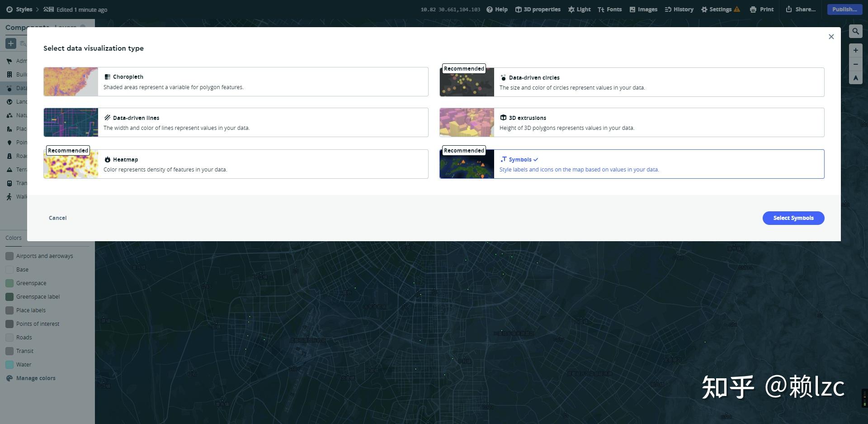Image resolution: width=868 pixels, height=424 pixels.
Task: Open the Share options
Action: [800, 9]
